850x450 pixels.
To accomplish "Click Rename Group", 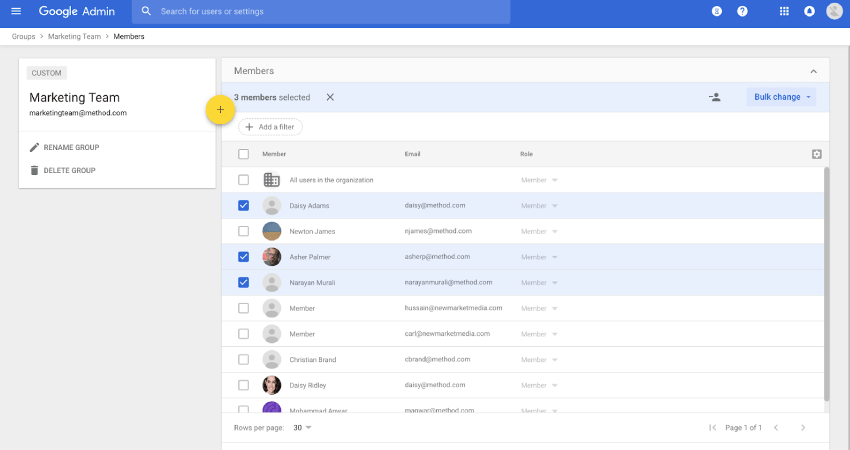I will (70, 148).
